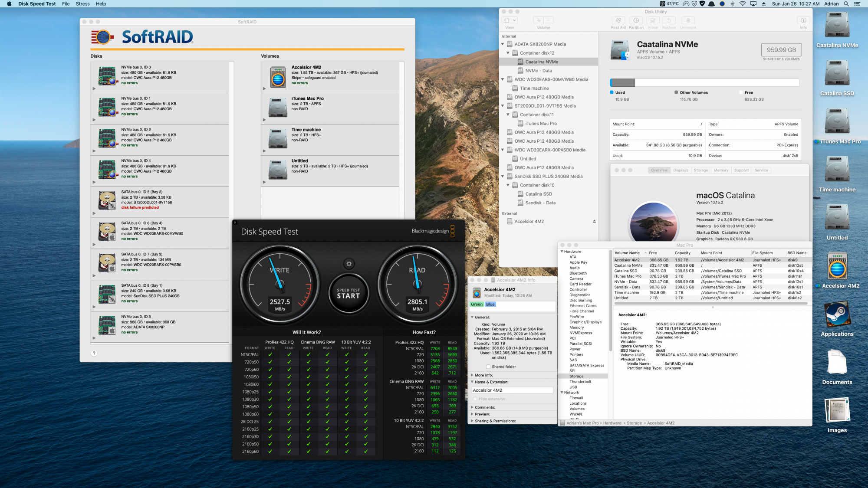Open Spotlight search in the menu bar
Image resolution: width=868 pixels, height=488 pixels.
(846, 4)
